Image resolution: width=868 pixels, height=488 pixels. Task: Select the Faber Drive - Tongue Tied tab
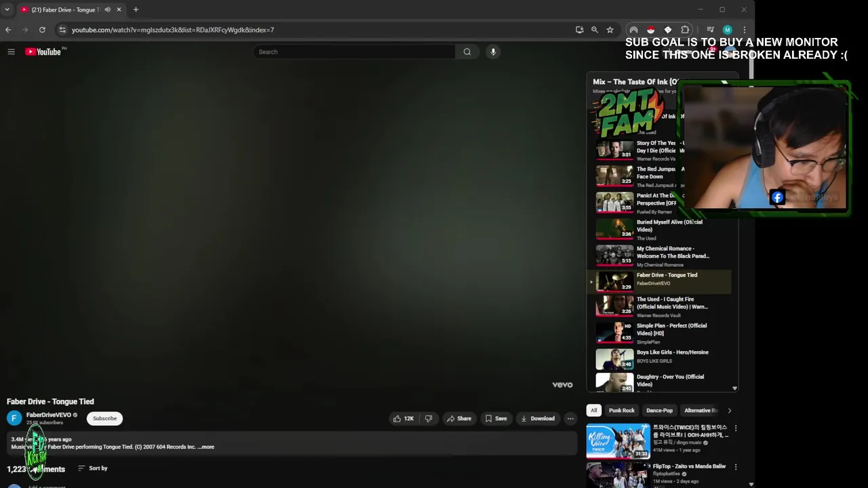tap(65, 9)
